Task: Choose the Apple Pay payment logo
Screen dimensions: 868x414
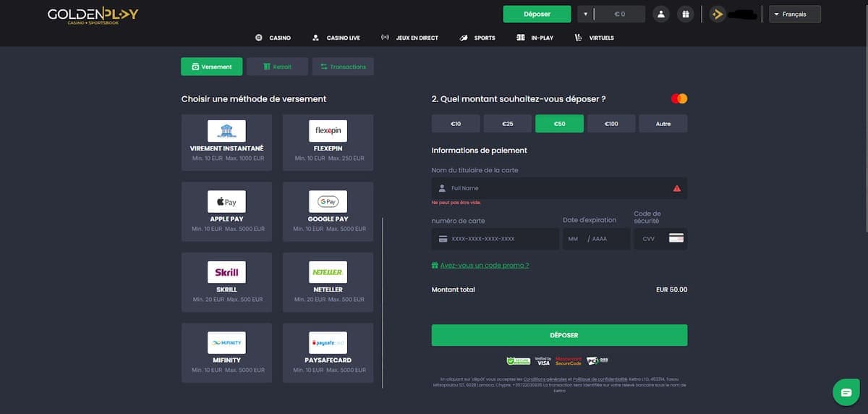Action: (226, 202)
